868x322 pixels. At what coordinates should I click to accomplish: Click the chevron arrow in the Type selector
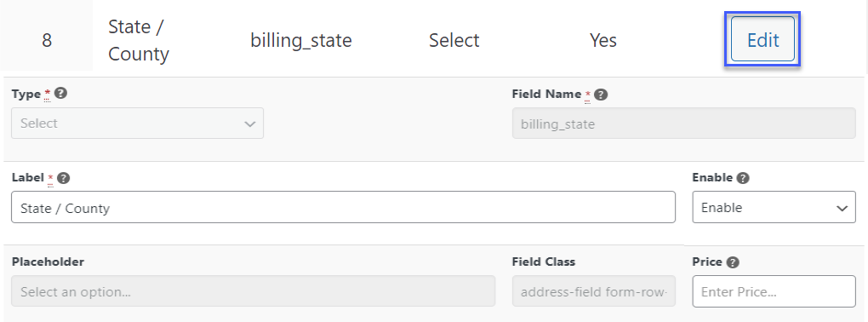click(249, 124)
